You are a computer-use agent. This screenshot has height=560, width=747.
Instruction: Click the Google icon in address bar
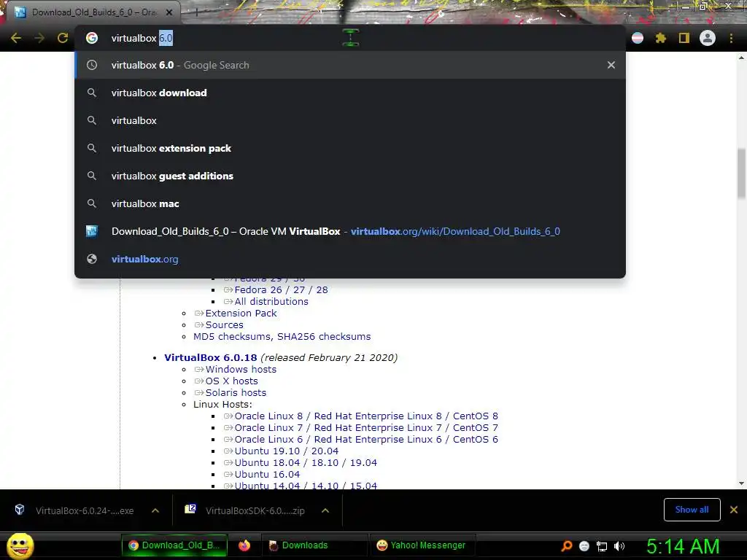click(x=92, y=38)
